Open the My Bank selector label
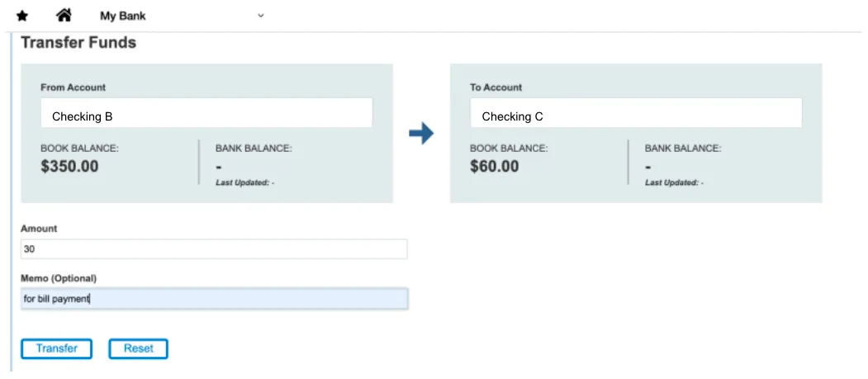868x379 pixels. [123, 16]
